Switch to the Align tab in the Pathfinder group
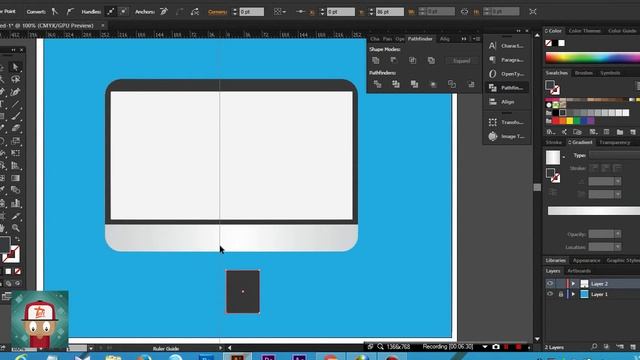Screen dimensions: 640x360 (x=444, y=39)
